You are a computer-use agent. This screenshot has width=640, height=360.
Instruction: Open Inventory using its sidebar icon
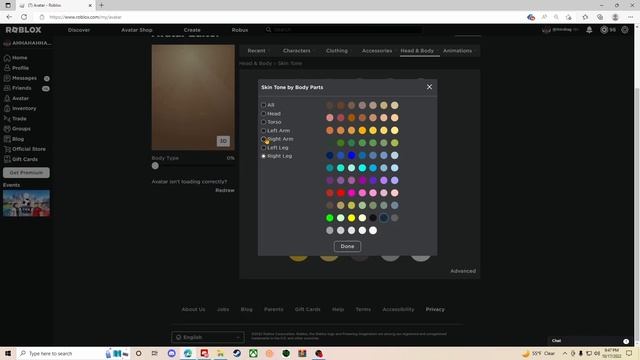point(7,109)
